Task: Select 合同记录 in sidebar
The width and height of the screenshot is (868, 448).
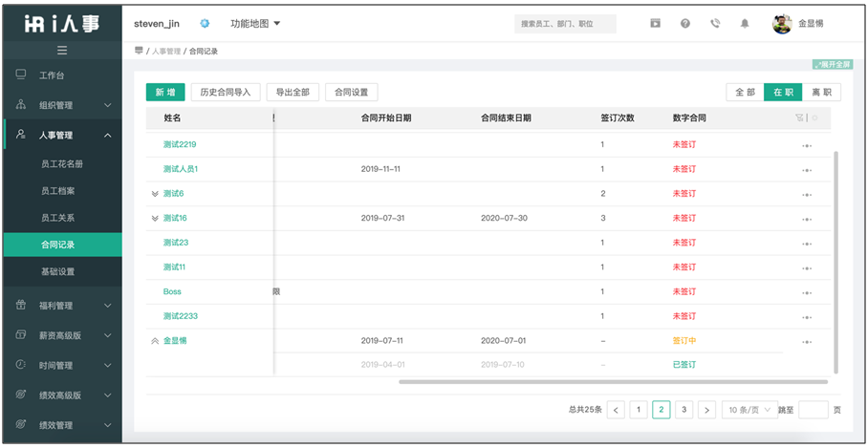Action: (x=62, y=245)
